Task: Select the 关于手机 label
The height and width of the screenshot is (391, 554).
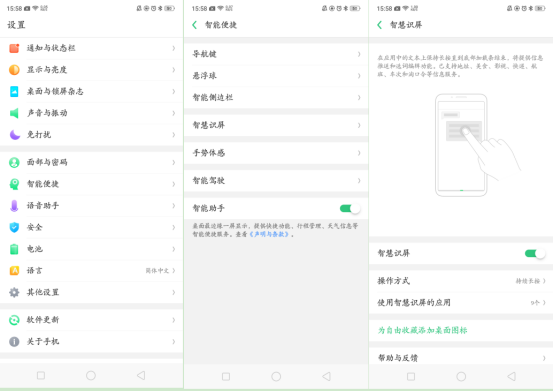Action: [43, 342]
